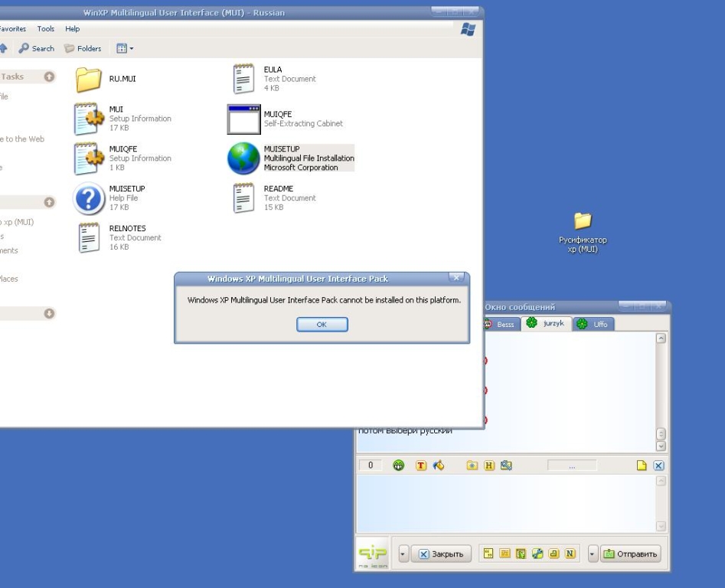Open the dropdown arrow next to Отправить
This screenshot has width=725, height=588.
pos(593,554)
